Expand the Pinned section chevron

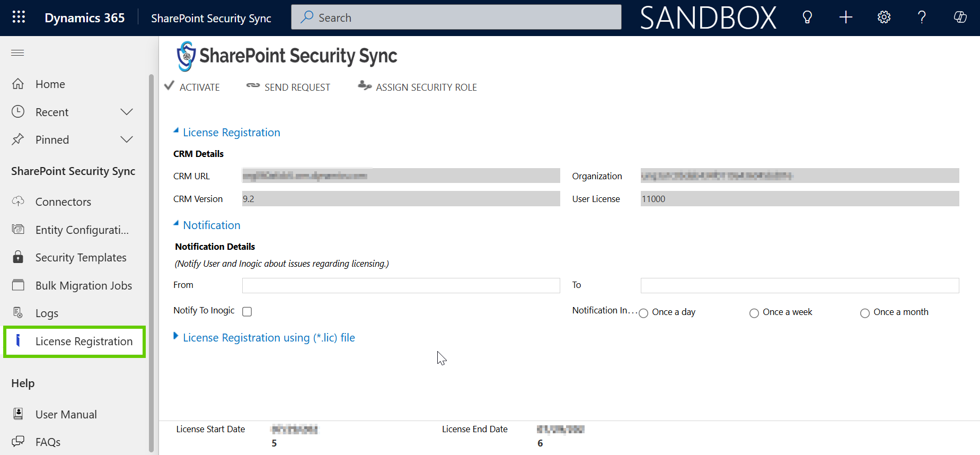pos(126,139)
